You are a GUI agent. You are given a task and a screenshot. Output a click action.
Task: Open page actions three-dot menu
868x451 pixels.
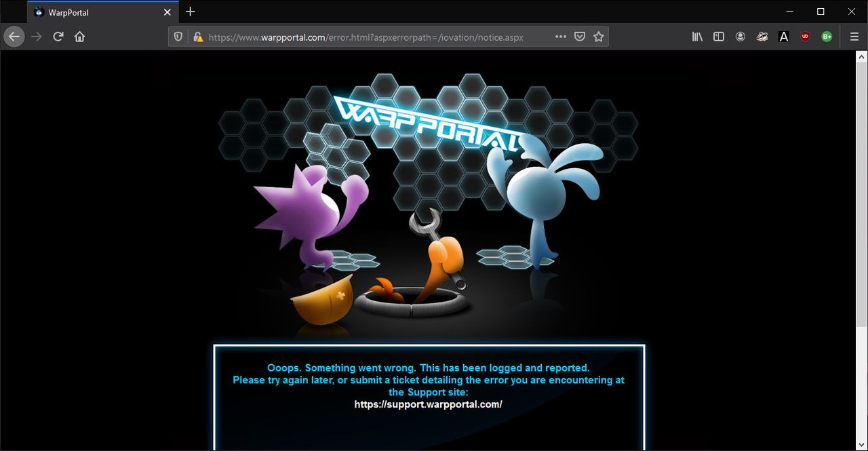tap(561, 37)
